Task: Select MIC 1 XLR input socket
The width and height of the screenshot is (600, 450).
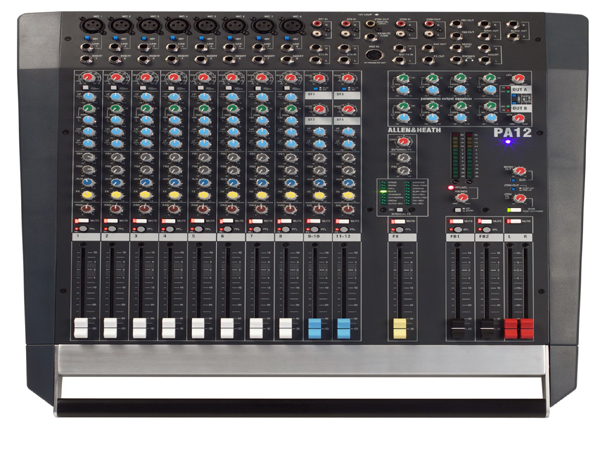Action: [91, 25]
